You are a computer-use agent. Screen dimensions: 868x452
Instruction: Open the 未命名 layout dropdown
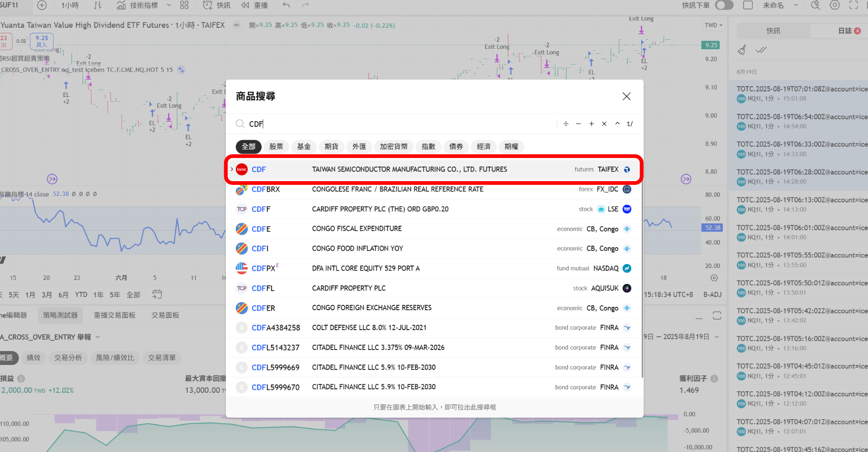pyautogui.click(x=780, y=5)
